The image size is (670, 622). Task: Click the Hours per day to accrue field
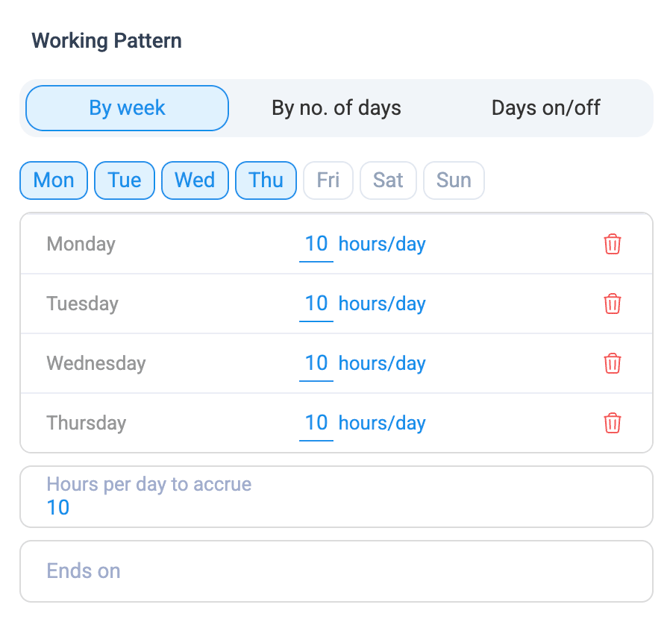pos(336,497)
